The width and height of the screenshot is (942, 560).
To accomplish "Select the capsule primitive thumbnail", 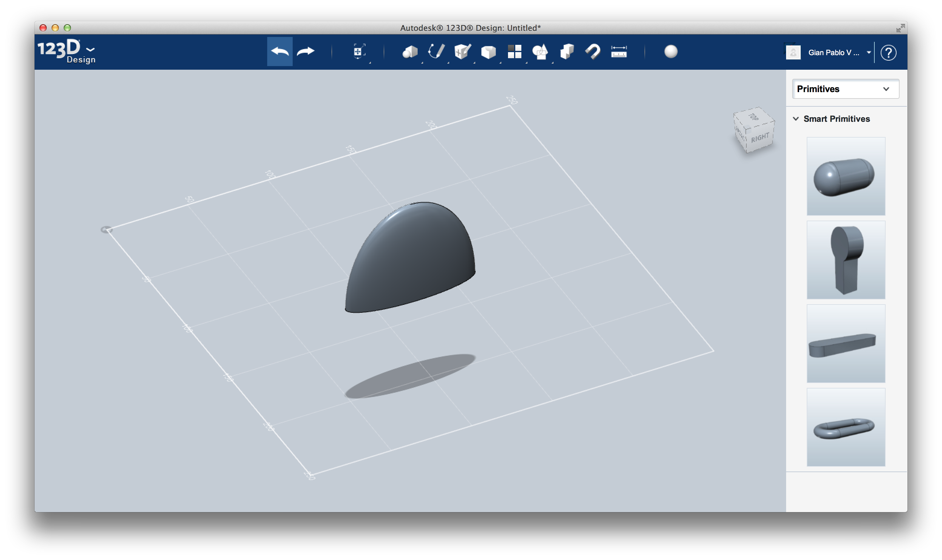I will 846,176.
